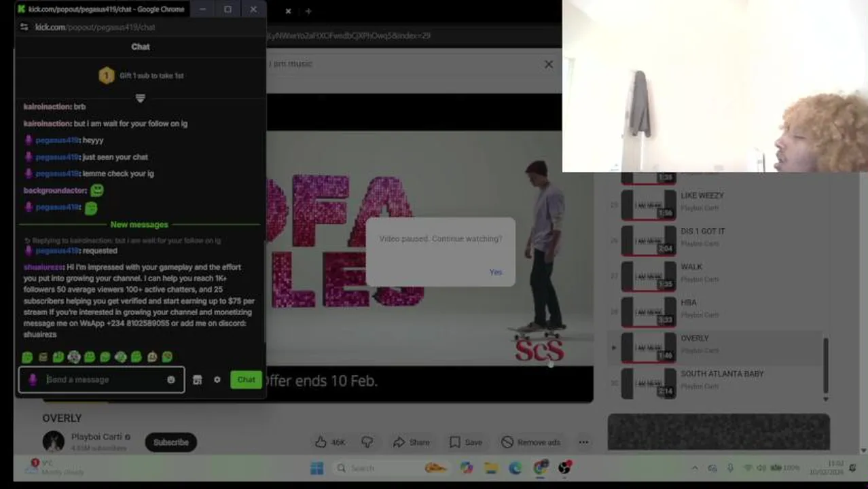The height and width of the screenshot is (489, 868).
Task: Click the kick.com/popout address bar text
Action: (95, 27)
